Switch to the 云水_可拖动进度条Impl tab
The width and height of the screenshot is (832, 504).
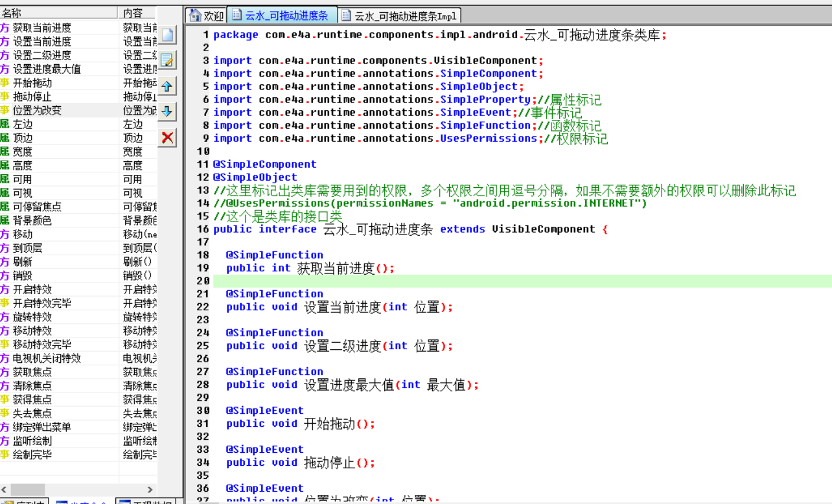(x=399, y=16)
